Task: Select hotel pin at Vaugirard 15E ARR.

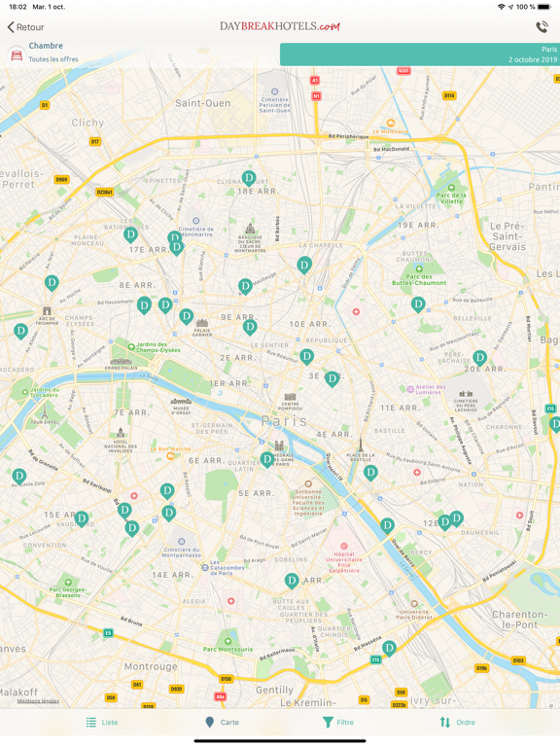Action: 82,518
